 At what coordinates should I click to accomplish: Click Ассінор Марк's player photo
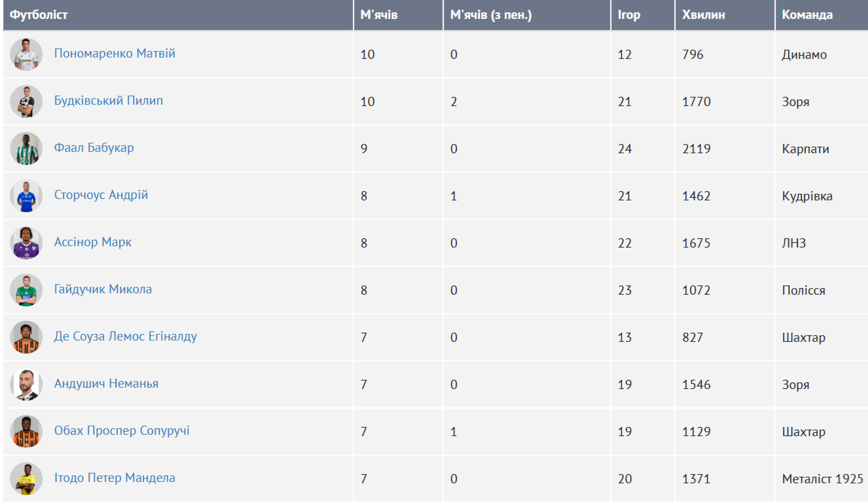pyautogui.click(x=26, y=243)
